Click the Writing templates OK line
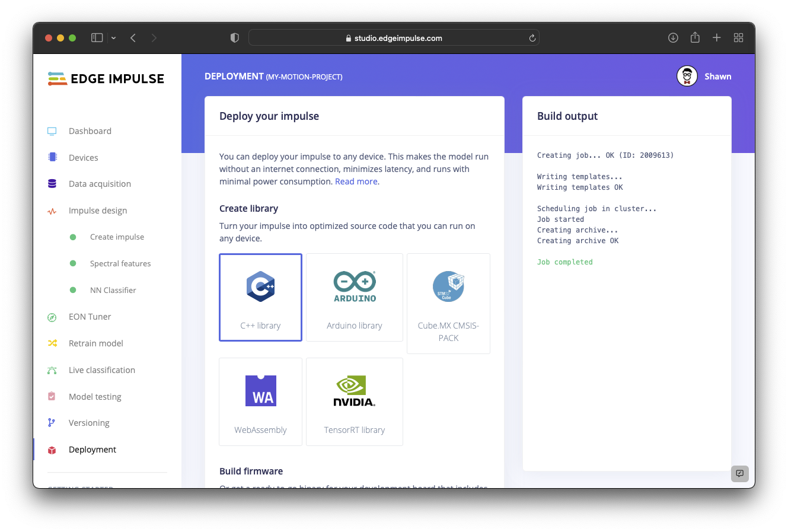This screenshot has width=788, height=532. point(580,187)
